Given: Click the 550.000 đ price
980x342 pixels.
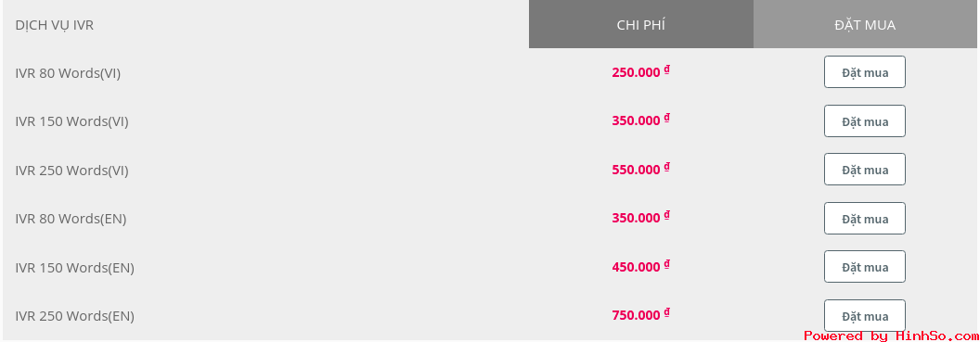Looking at the screenshot, I should coord(640,169).
